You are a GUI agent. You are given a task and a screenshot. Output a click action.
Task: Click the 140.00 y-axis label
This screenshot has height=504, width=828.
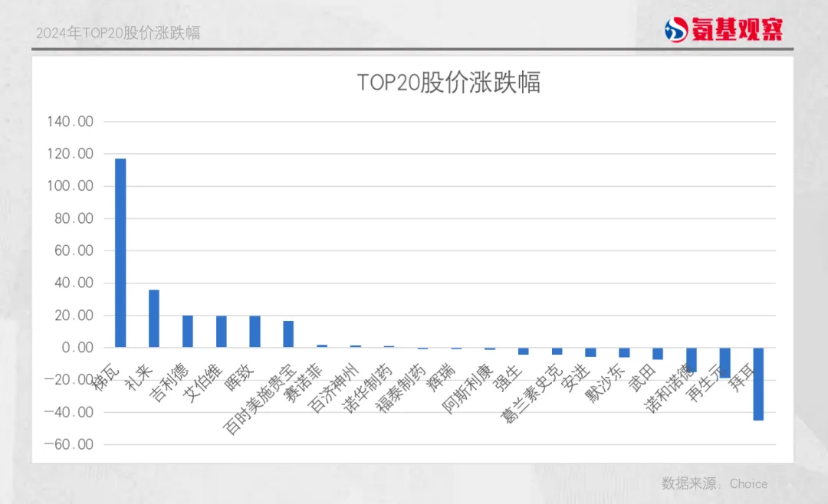70,122
